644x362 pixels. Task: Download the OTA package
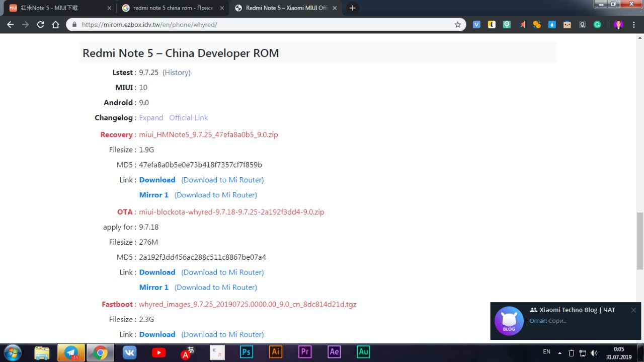pos(157,272)
